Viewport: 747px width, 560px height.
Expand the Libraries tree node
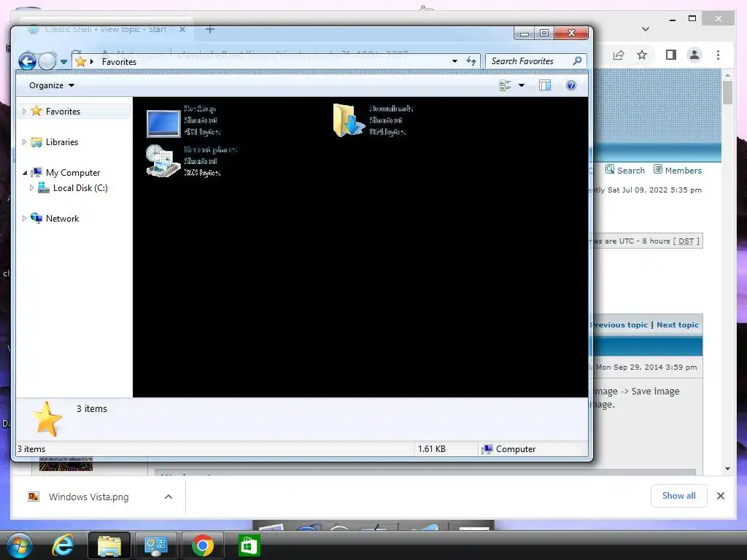coord(24,142)
